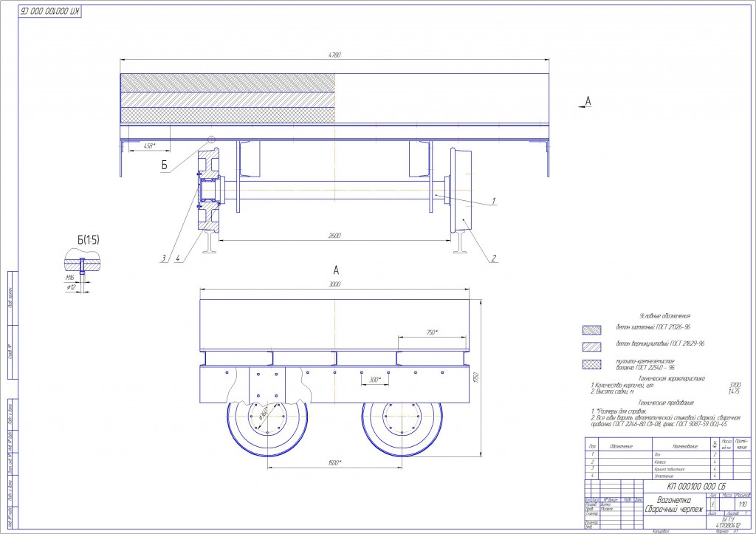
Task: Select the 300* hole spacing dimension
Action: pos(374,380)
